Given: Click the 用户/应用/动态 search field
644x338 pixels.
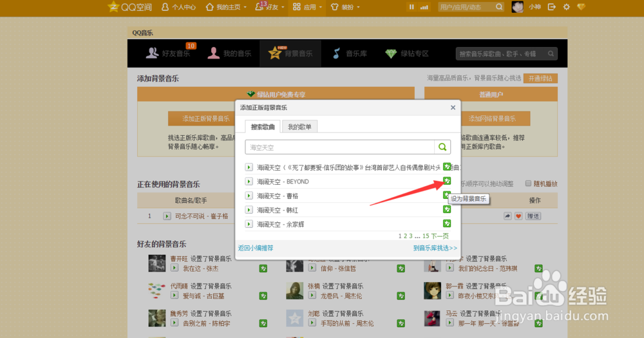Looking at the screenshot, I should pyautogui.click(x=466, y=7).
